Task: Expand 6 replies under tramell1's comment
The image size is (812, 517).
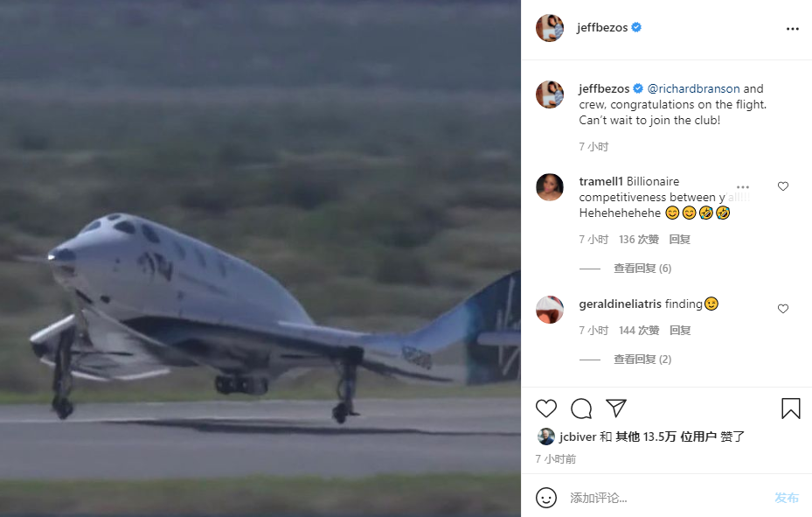Action: (642, 269)
